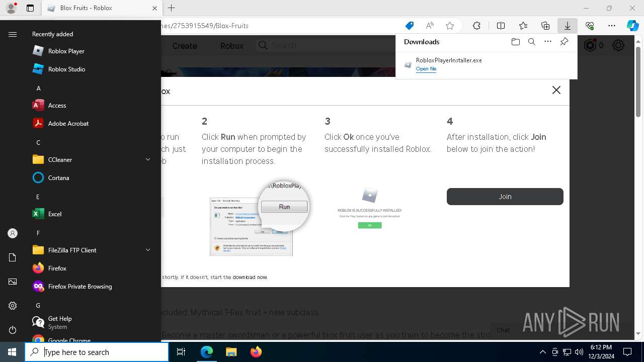Screen dimensions: 644x362
Task: Pin the Downloads flyout
Action: [564, 42]
